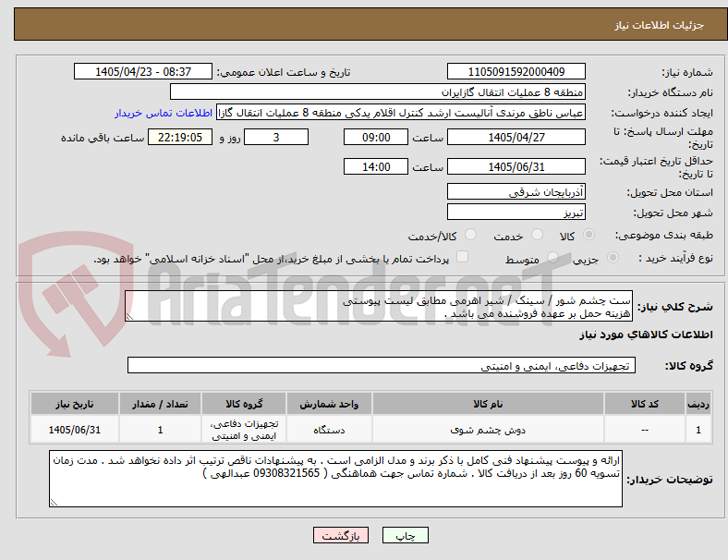
Task: Click the دستگاه unit cell
Action: [x=329, y=430]
